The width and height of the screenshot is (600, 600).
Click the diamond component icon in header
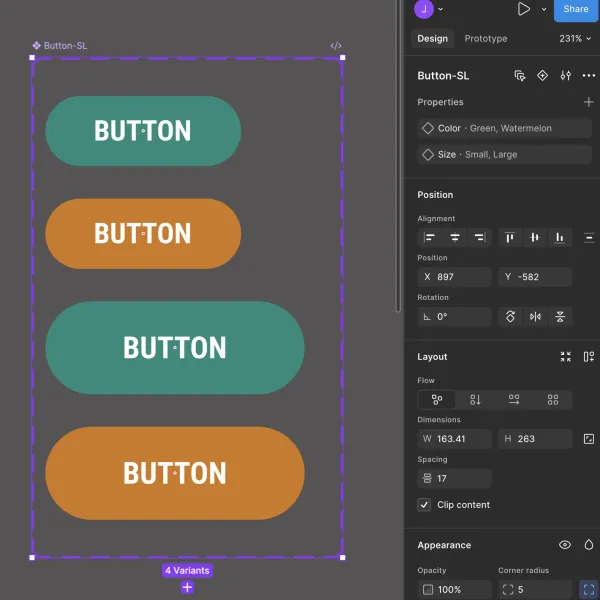542,76
